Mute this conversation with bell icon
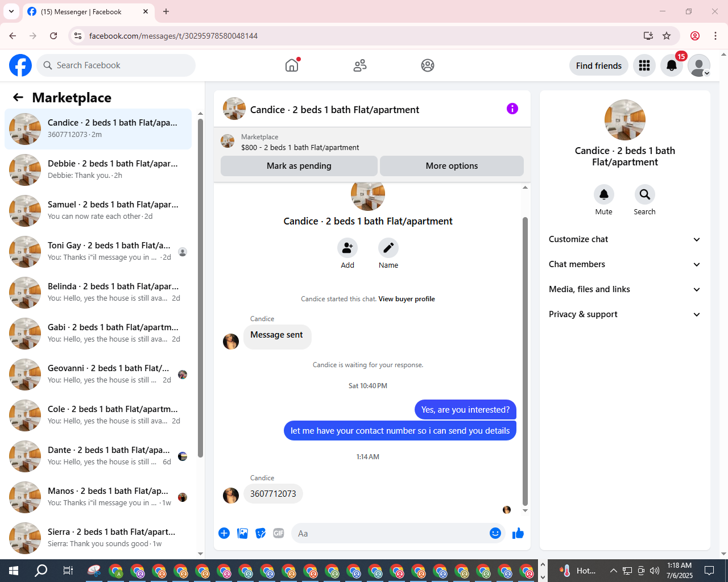 604,194
